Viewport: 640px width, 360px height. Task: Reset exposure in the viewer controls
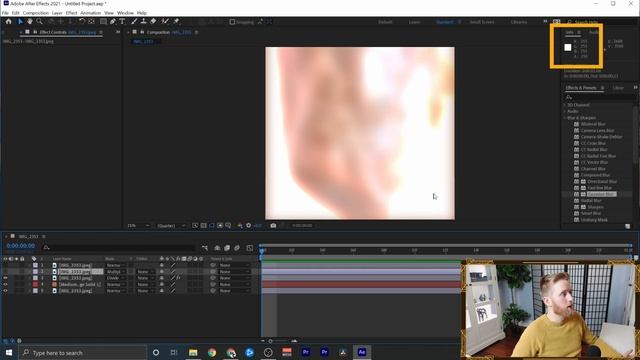point(248,226)
